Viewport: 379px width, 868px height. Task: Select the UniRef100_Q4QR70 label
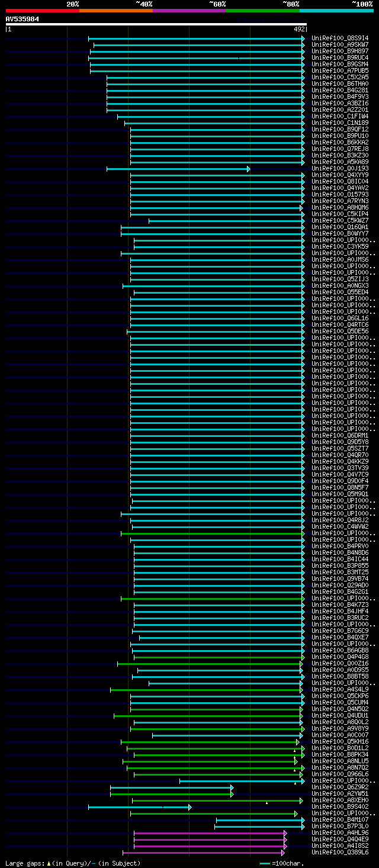340,455
